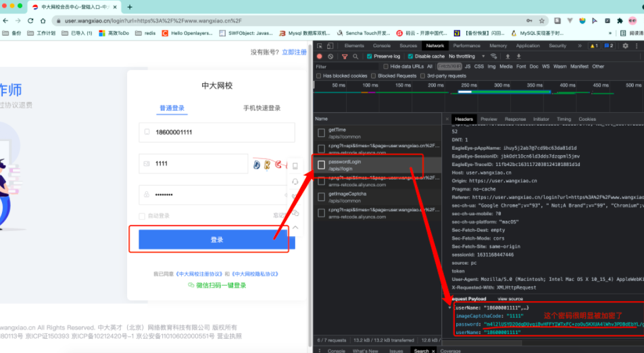Stop recording network log
644x353 pixels.
click(x=320, y=56)
